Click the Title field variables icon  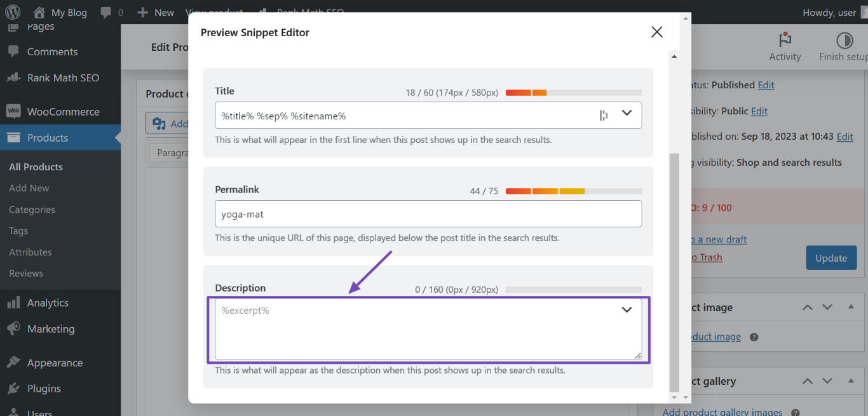click(x=604, y=115)
